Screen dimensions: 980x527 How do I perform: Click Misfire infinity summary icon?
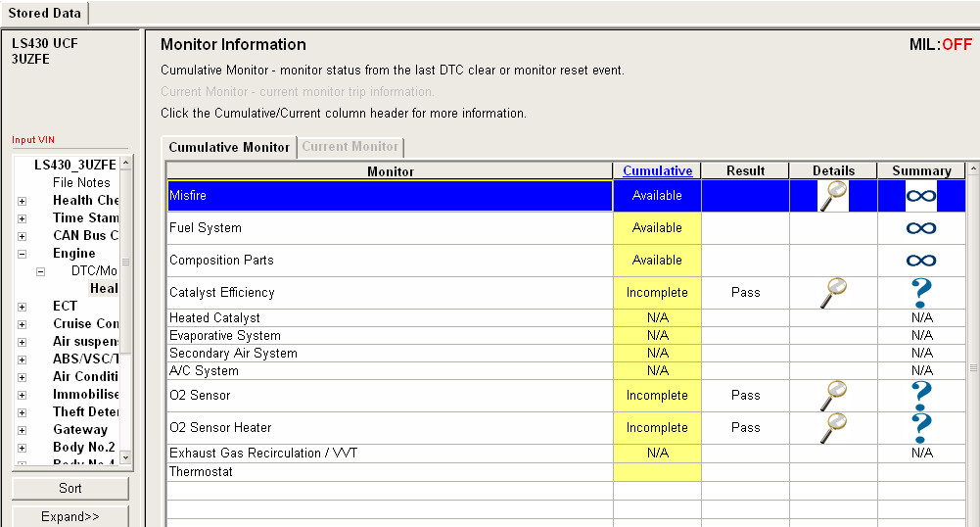click(921, 196)
